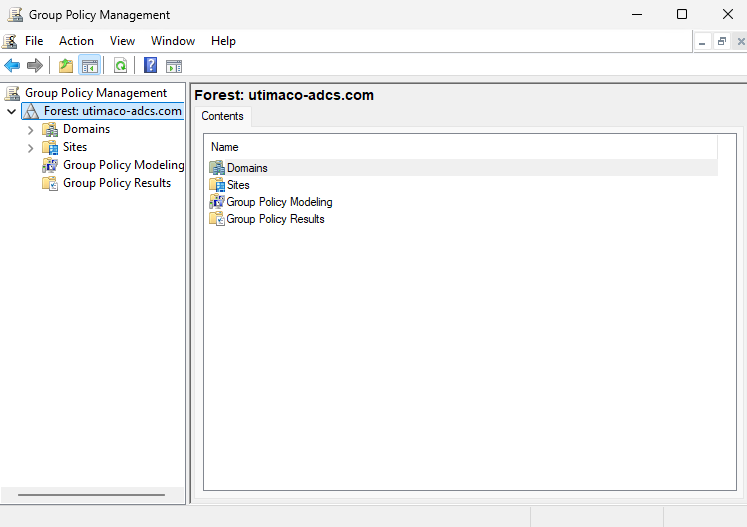
Task: Click the Up One Level folder icon
Action: 66,66
